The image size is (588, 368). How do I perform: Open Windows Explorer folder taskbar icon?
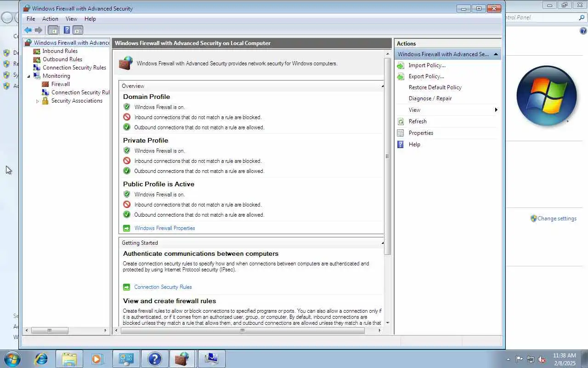(x=69, y=359)
